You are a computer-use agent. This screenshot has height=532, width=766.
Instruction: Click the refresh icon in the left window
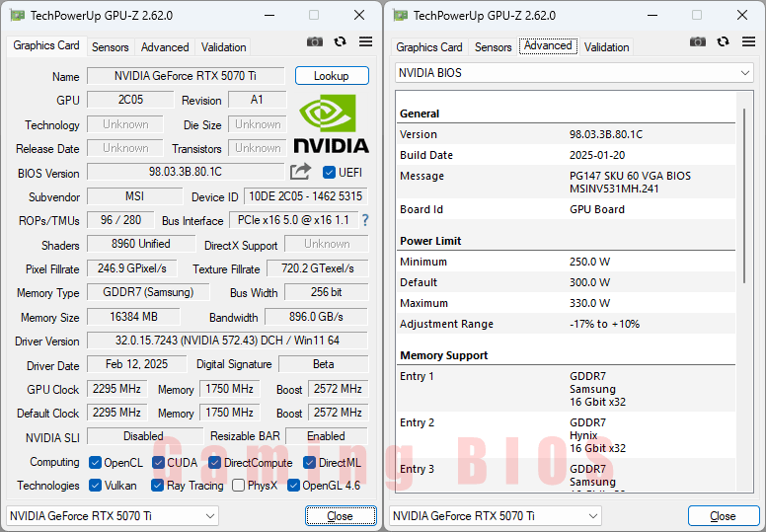[340, 42]
